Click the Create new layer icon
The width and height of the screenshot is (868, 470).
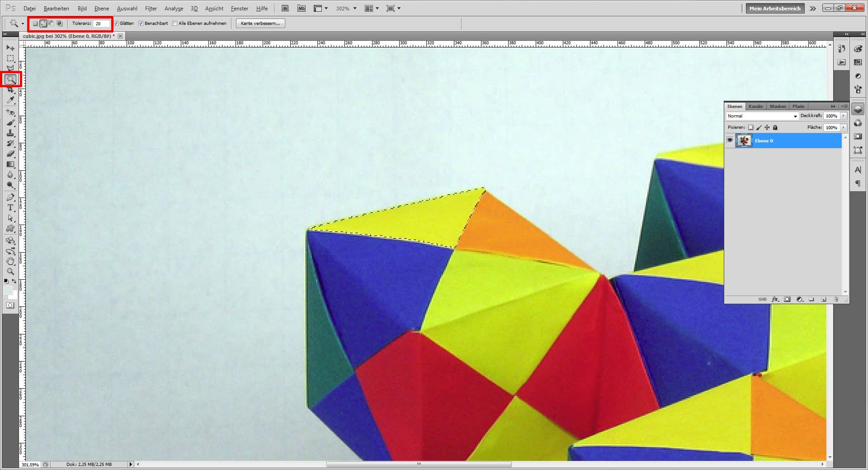tap(824, 299)
